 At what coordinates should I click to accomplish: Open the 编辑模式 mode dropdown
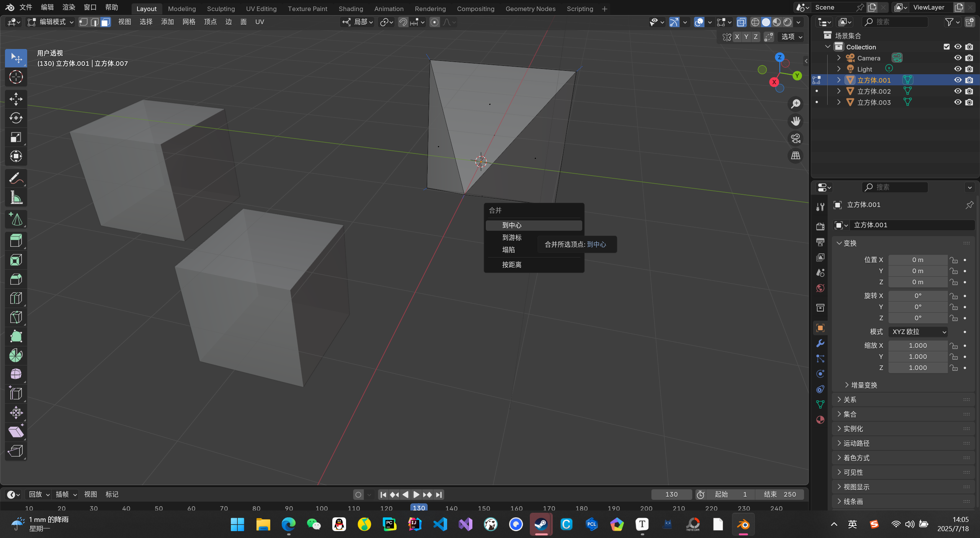coord(51,22)
